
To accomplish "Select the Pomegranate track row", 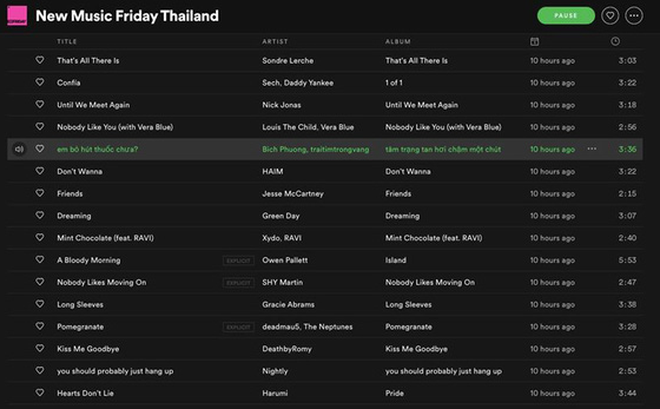I will (325, 327).
